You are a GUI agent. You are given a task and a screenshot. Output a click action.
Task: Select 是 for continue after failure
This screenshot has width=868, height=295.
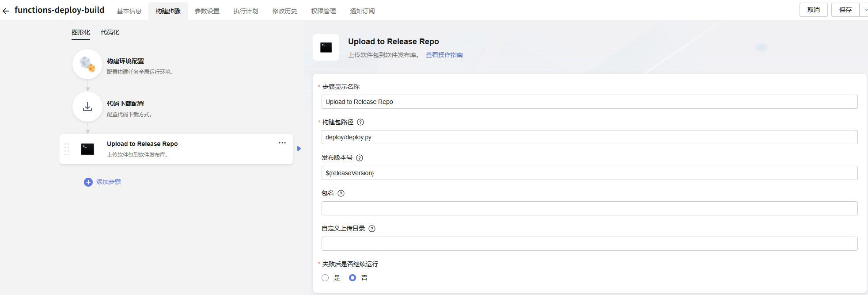pos(325,278)
